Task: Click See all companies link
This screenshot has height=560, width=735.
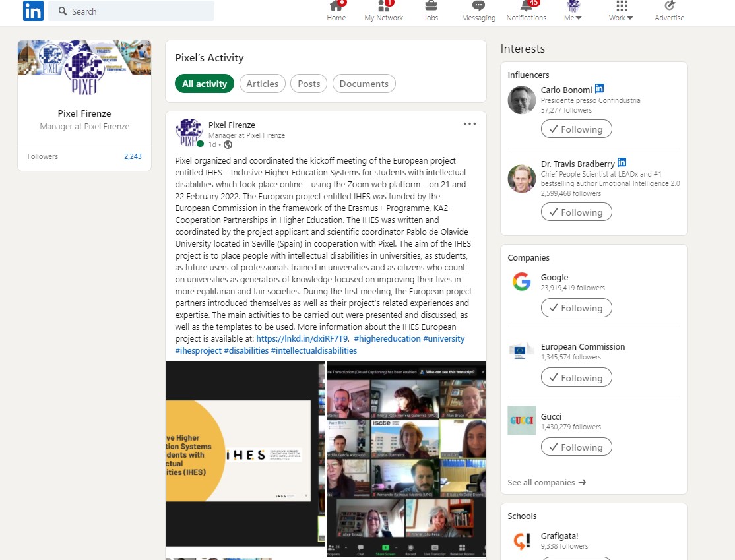Action: click(x=546, y=483)
